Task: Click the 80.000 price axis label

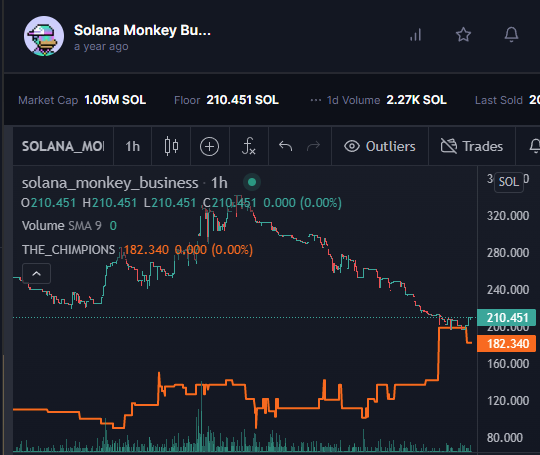Action: (x=505, y=438)
